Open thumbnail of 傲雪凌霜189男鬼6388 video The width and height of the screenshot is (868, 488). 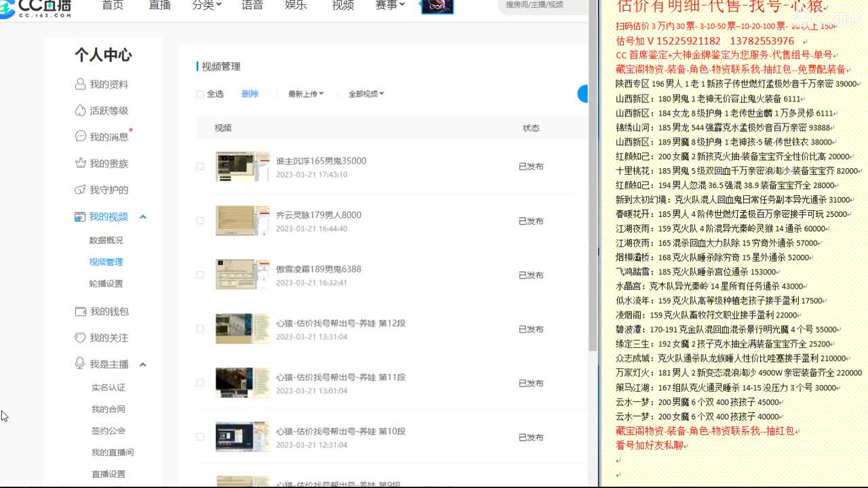(x=243, y=274)
